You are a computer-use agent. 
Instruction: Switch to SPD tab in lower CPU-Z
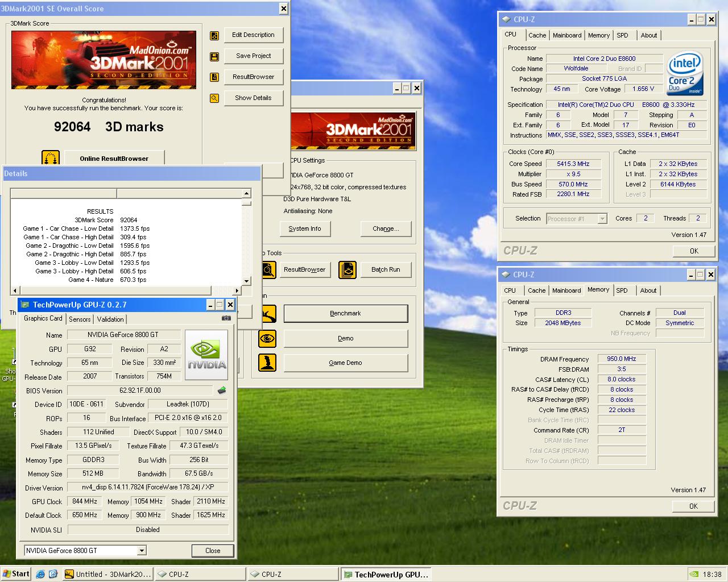622,290
